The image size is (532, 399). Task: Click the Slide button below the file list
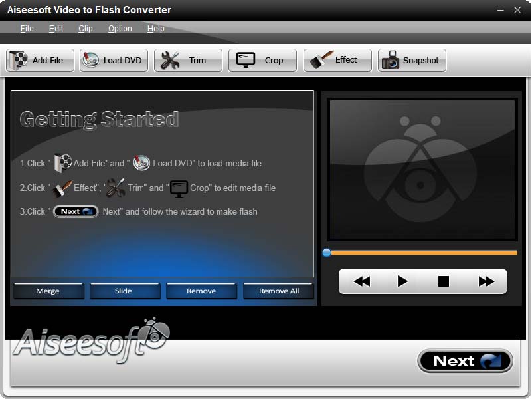pyautogui.click(x=124, y=291)
